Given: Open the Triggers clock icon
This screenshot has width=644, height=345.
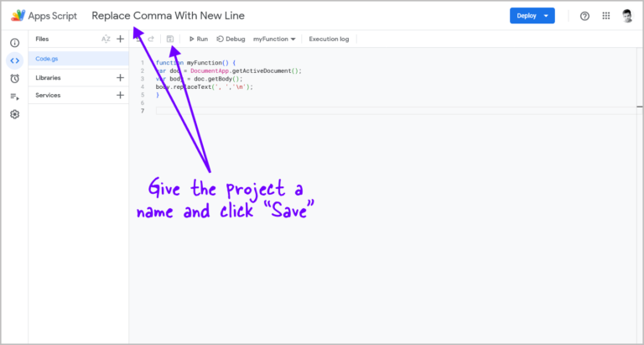Looking at the screenshot, I should (15, 79).
